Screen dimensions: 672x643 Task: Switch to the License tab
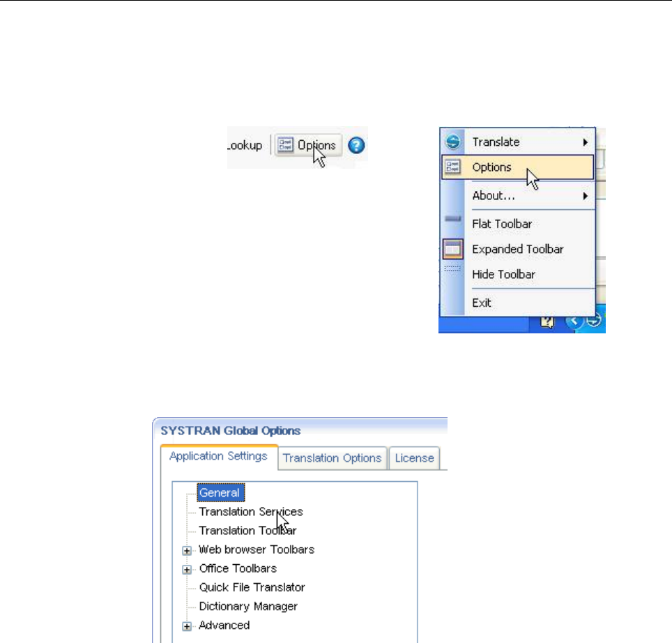(x=415, y=458)
